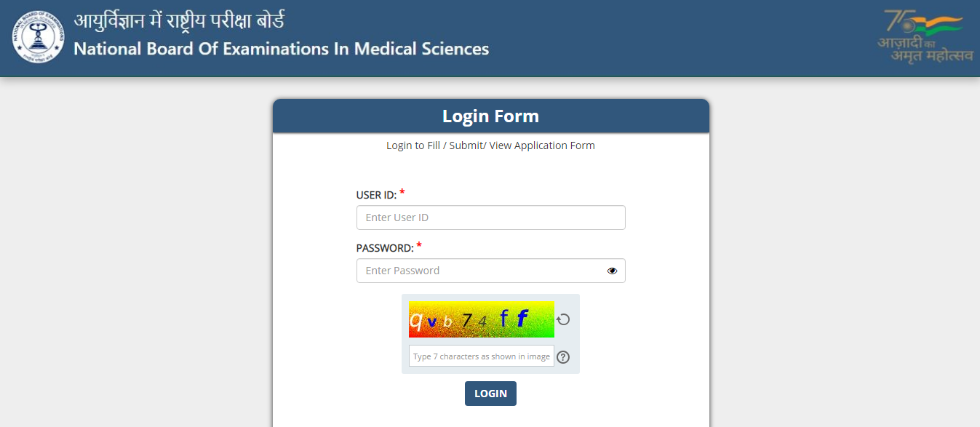Click the captcha characters input box
This screenshot has width=980, height=427.
pos(481,356)
